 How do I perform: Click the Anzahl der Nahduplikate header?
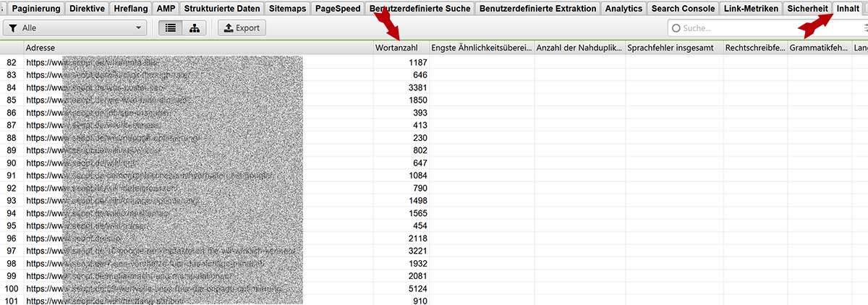pos(580,48)
